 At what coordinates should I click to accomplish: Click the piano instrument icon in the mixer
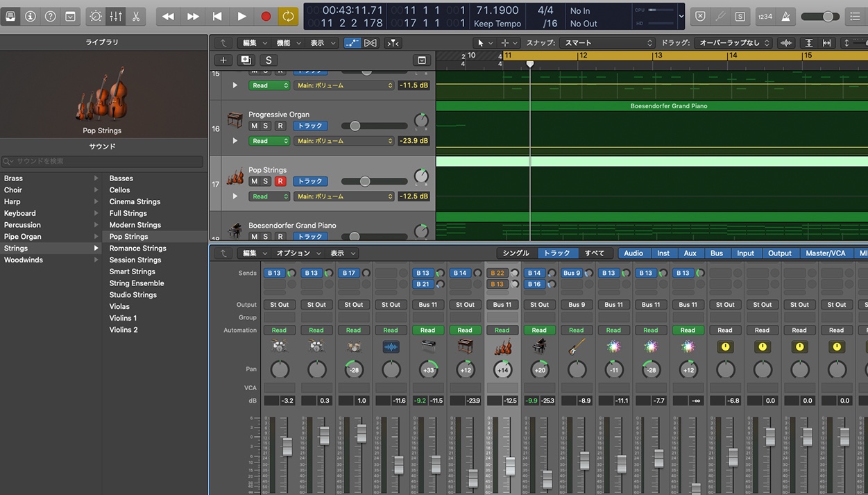(540, 346)
